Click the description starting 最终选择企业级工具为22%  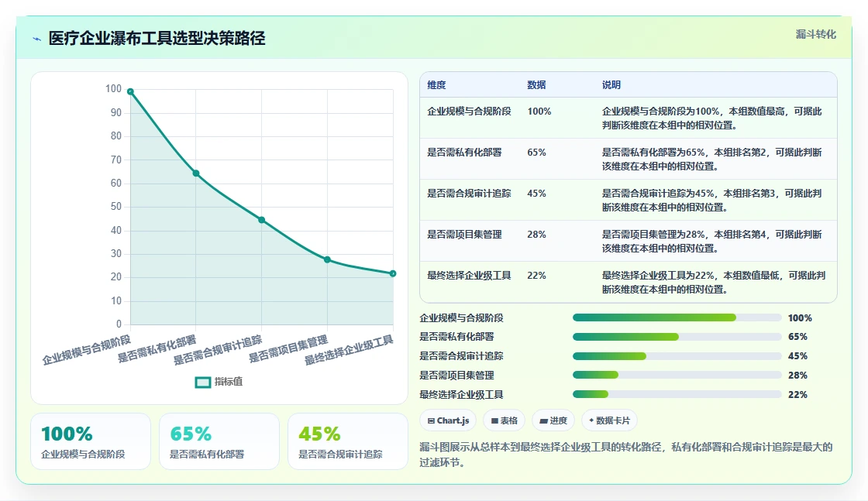[x=714, y=283]
